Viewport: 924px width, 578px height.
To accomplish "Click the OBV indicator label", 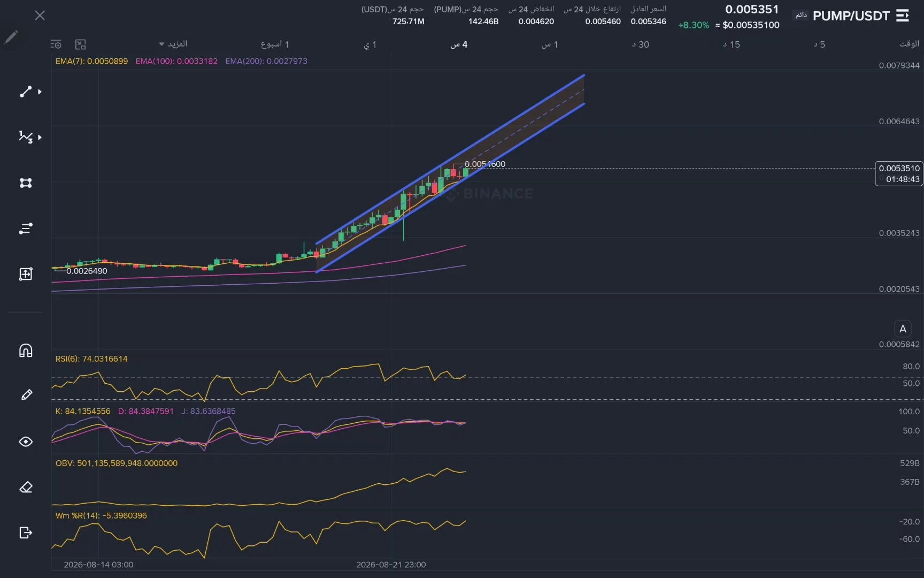I will pyautogui.click(x=117, y=463).
